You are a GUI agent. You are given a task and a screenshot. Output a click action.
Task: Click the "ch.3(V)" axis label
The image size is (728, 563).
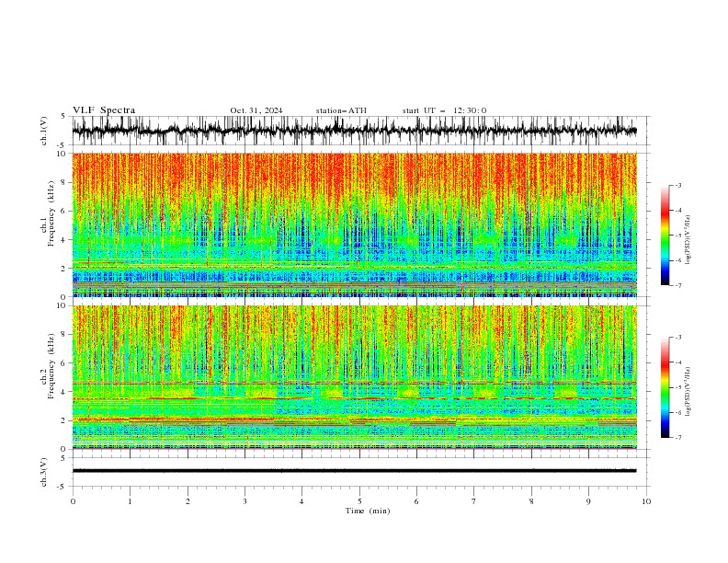click(44, 472)
